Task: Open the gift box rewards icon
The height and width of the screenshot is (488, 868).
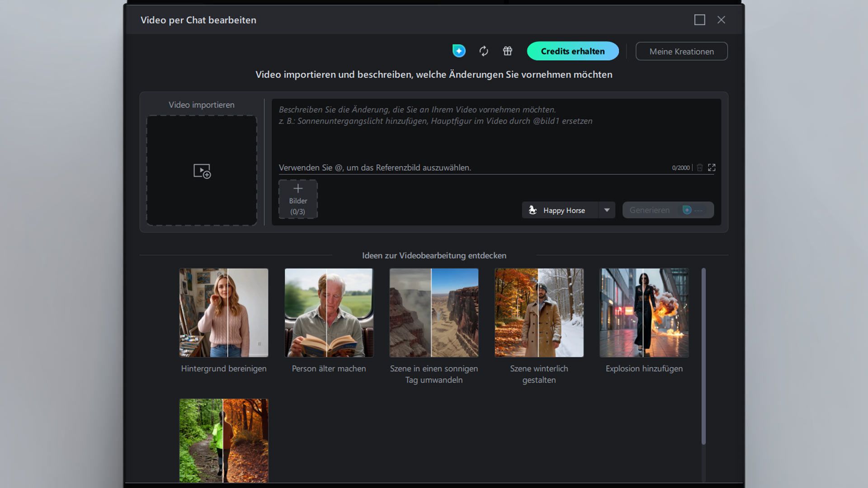Action: coord(508,51)
